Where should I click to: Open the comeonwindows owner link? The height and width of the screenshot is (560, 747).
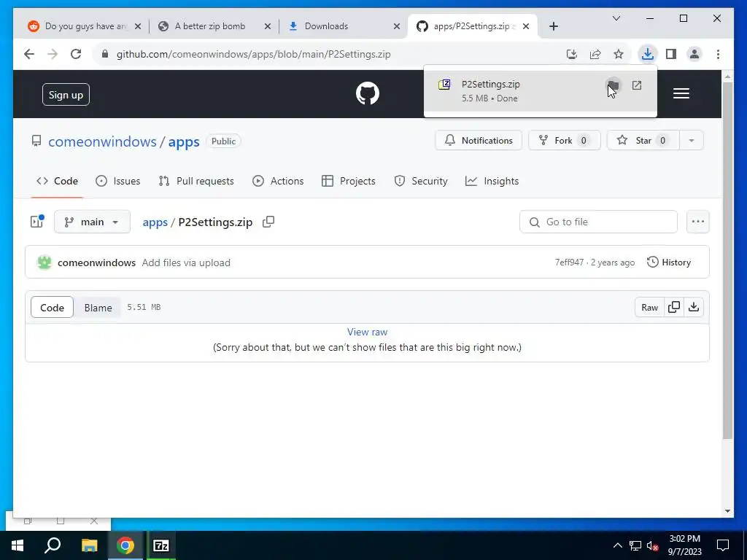pos(102,141)
